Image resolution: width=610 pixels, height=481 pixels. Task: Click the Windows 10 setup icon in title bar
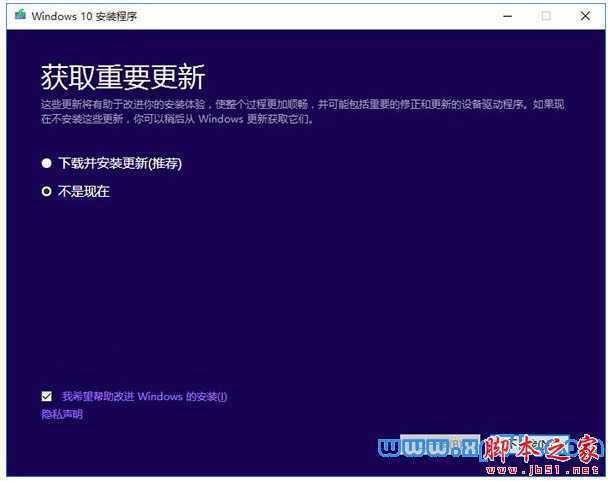(x=20, y=15)
